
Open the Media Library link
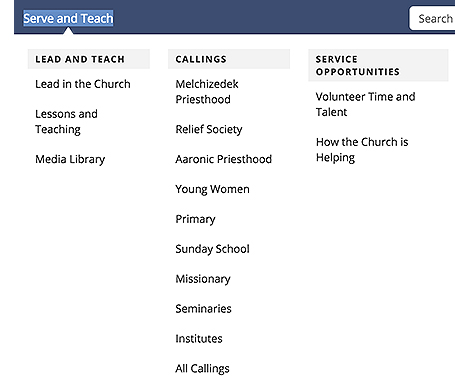(x=70, y=159)
